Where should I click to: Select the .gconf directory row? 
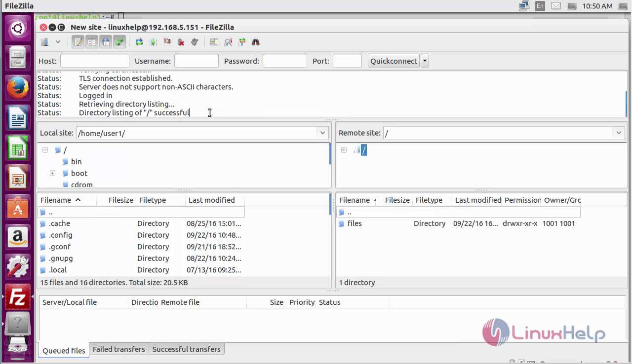point(142,247)
